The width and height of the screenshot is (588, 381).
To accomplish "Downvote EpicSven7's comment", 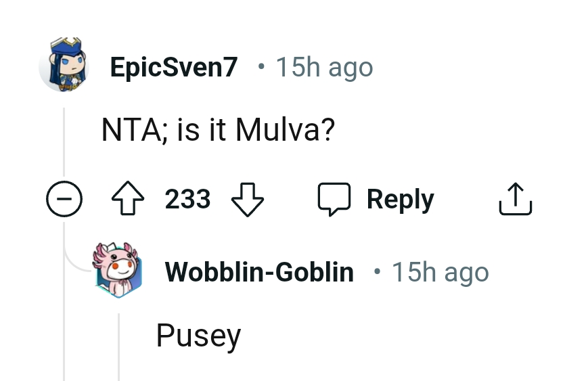I will coord(247,200).
